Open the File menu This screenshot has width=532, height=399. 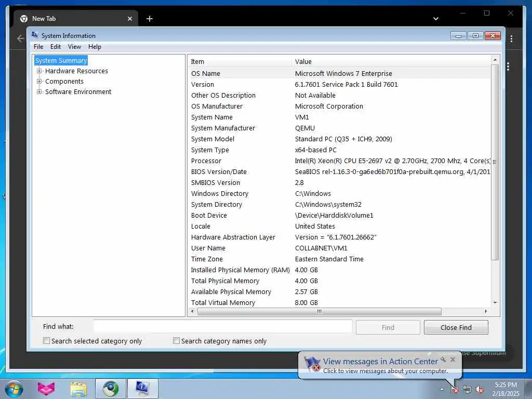tap(38, 47)
